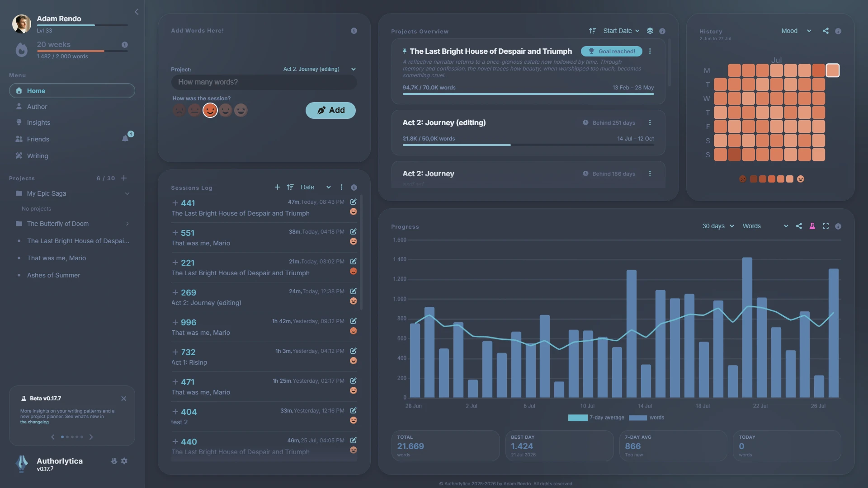The width and height of the screenshot is (868, 488).
Task: Click the Projects Overview scrollbar
Action: point(669,62)
